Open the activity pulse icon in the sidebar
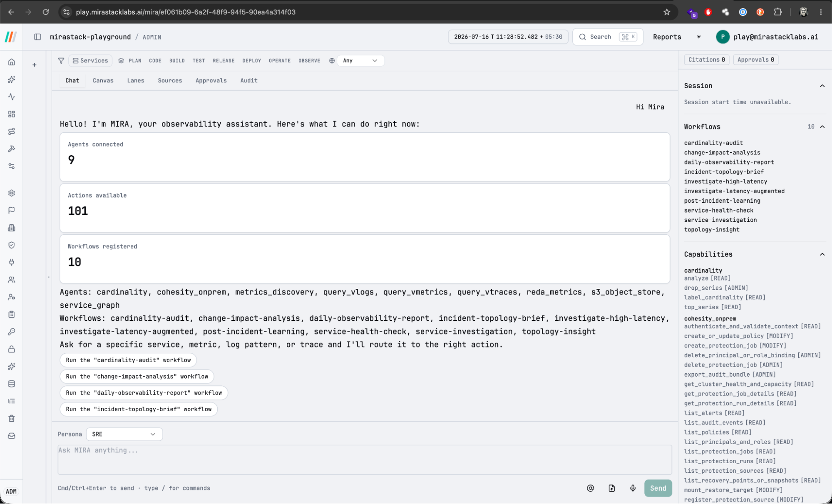Screen dimensions: 832x504 pos(12,97)
